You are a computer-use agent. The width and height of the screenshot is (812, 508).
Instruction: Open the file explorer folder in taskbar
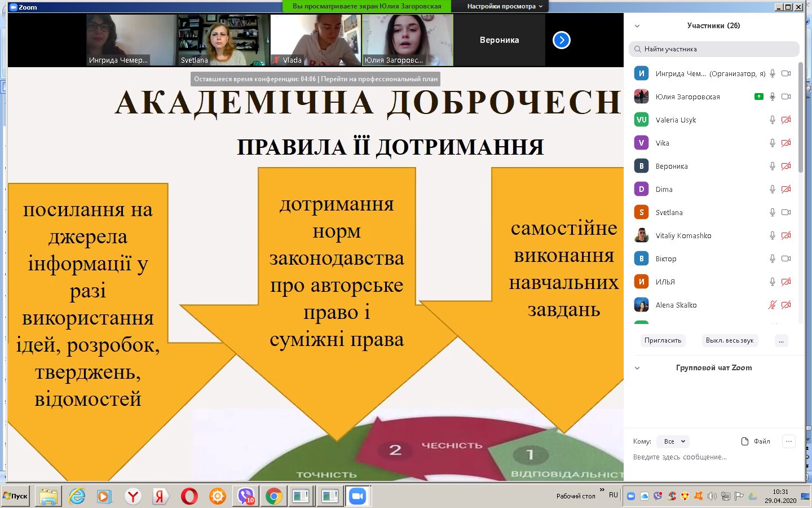48,496
